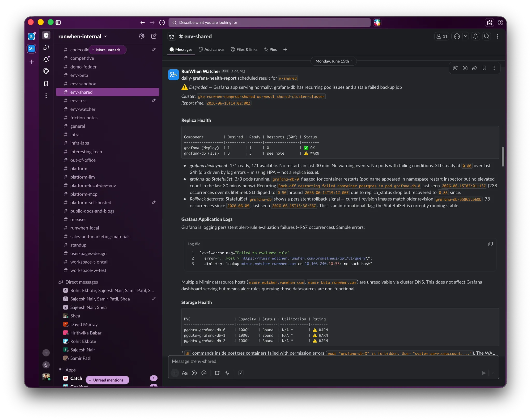Open the attach plus menu in composer
The height and width of the screenshot is (420, 531).
175,373
